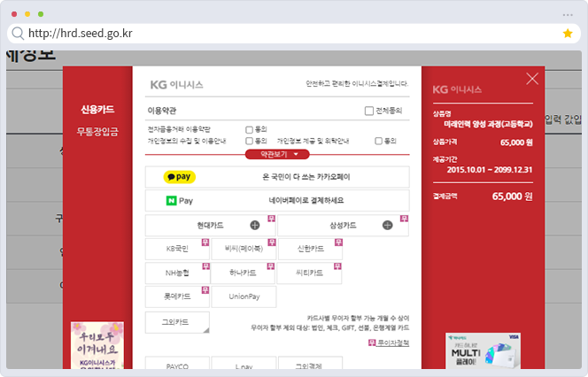Click the search magnifier icon in address bar

pos(18,34)
